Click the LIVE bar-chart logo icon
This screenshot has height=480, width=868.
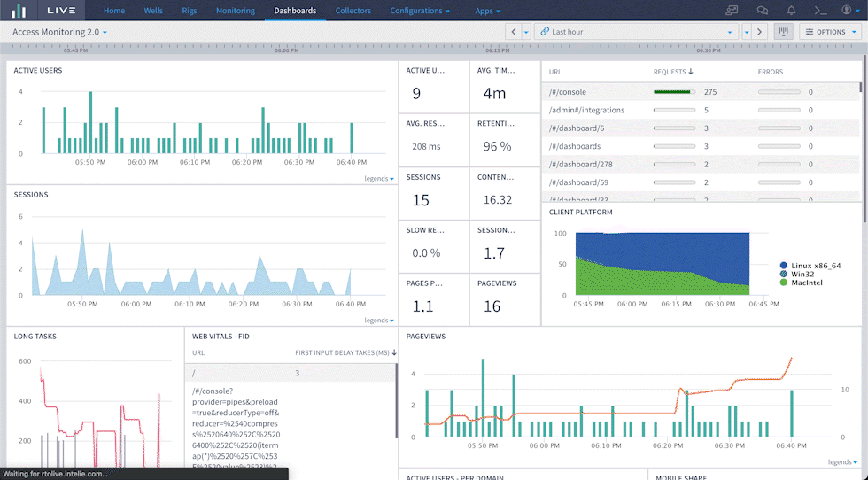(19, 11)
